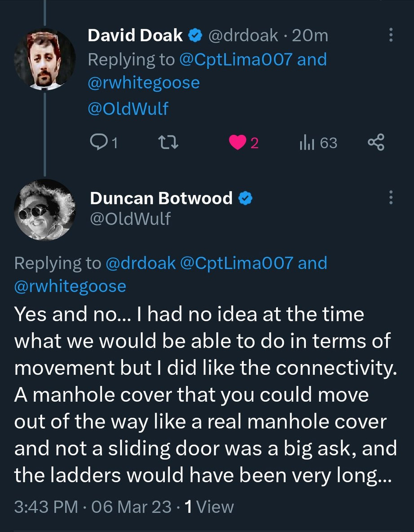
Task: Click Duncan Botwood's verified checkmark badge
Action: coord(245,198)
